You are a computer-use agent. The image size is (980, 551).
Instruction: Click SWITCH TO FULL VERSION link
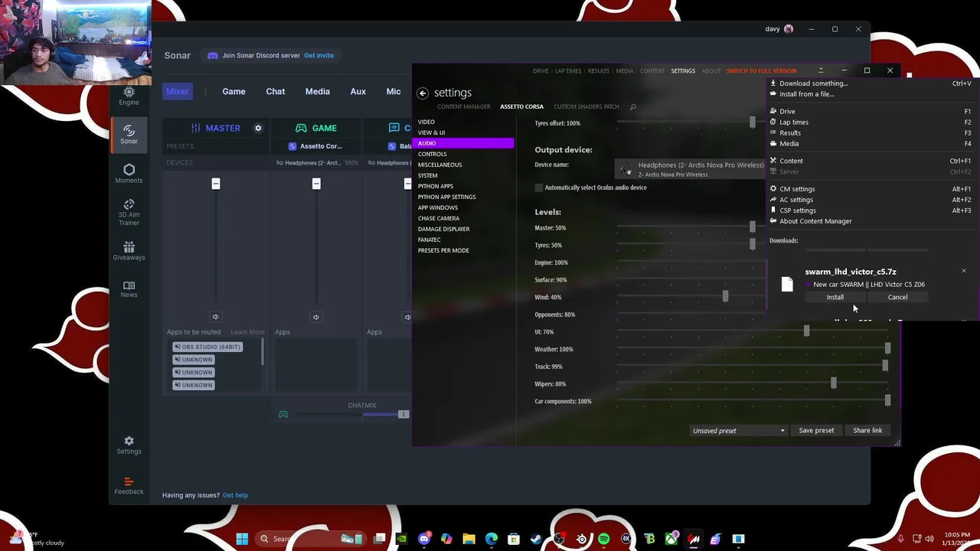pyautogui.click(x=761, y=70)
